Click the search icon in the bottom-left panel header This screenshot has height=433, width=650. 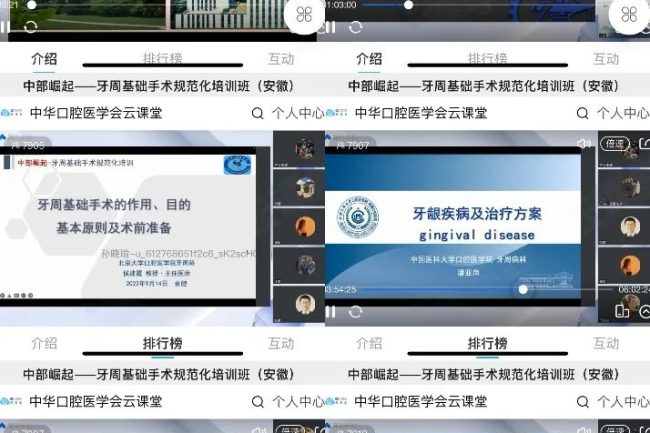click(258, 402)
